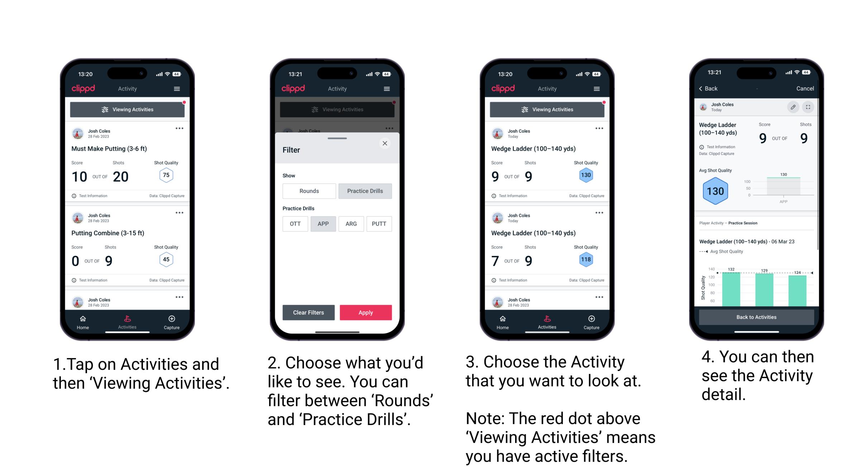
Task: Select the Rounds toggle button in filter
Action: 308,191
